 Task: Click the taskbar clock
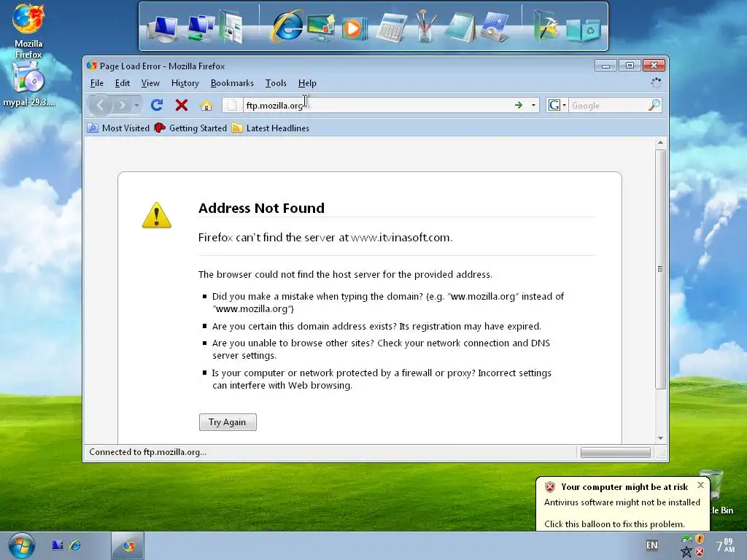(726, 545)
